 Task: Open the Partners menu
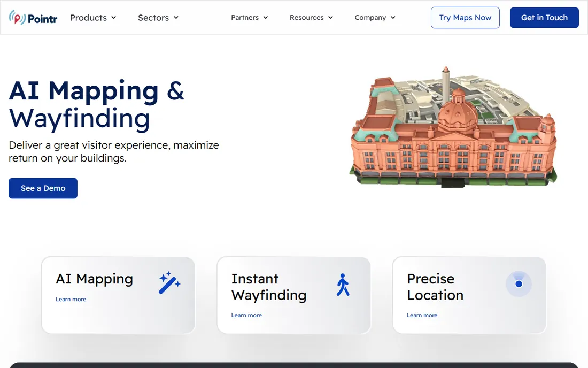[x=250, y=18]
